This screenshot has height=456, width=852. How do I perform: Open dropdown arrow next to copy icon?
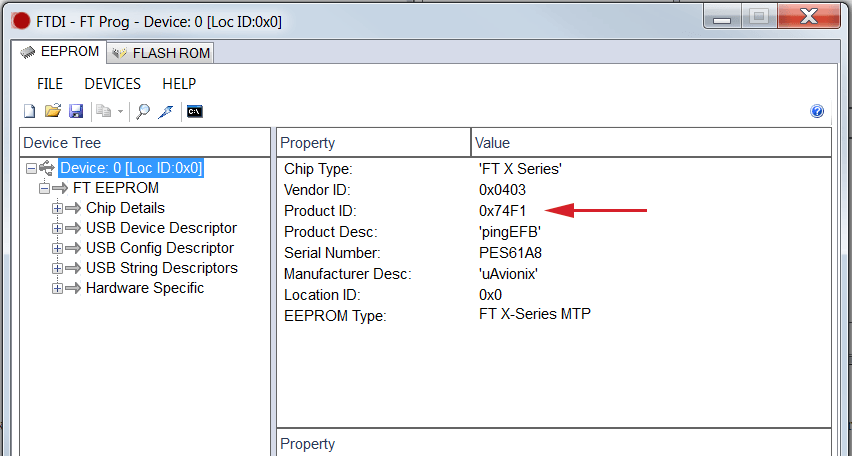pos(120,112)
